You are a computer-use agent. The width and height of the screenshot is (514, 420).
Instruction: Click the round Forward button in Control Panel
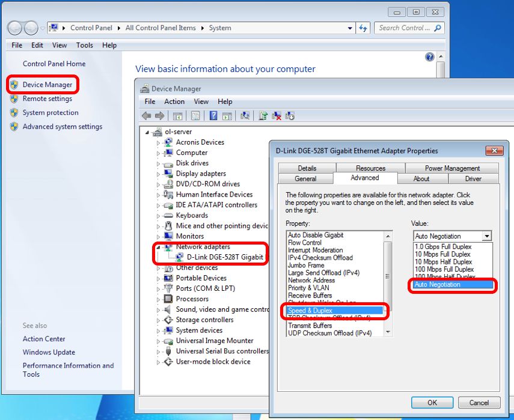(x=31, y=28)
